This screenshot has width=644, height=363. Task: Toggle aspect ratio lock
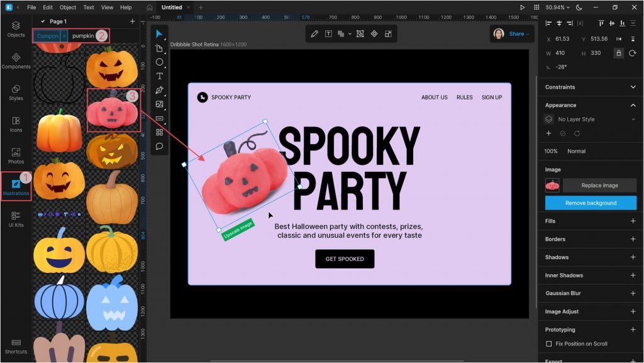pos(619,53)
